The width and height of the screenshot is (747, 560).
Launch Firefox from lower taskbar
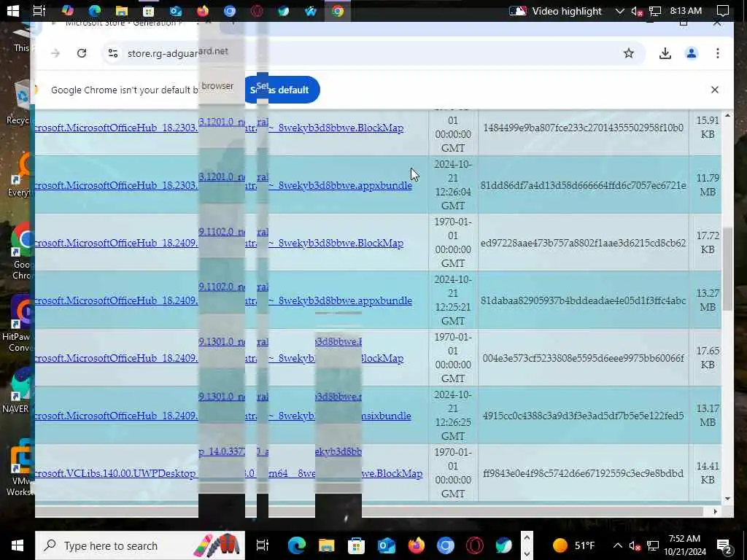tap(416, 545)
